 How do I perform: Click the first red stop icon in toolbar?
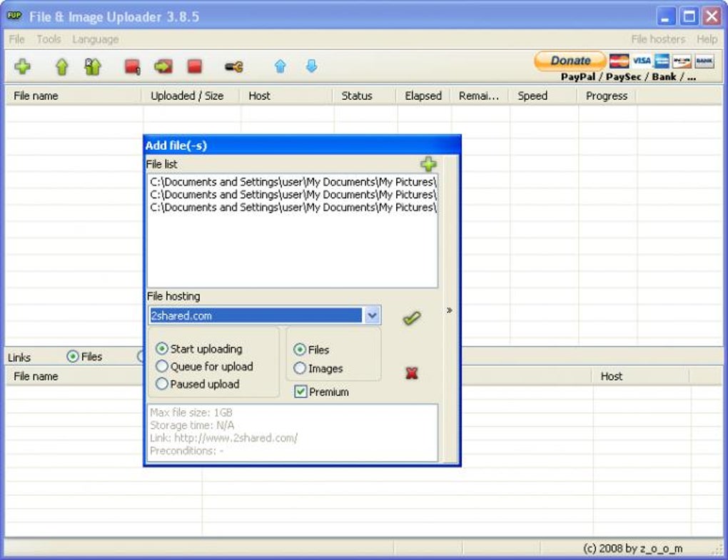pyautogui.click(x=132, y=67)
